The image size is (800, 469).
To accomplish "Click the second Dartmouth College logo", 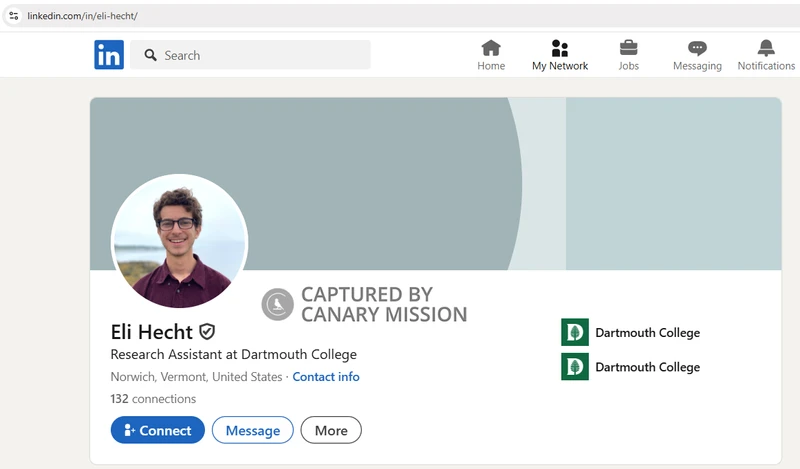I will pos(575,367).
